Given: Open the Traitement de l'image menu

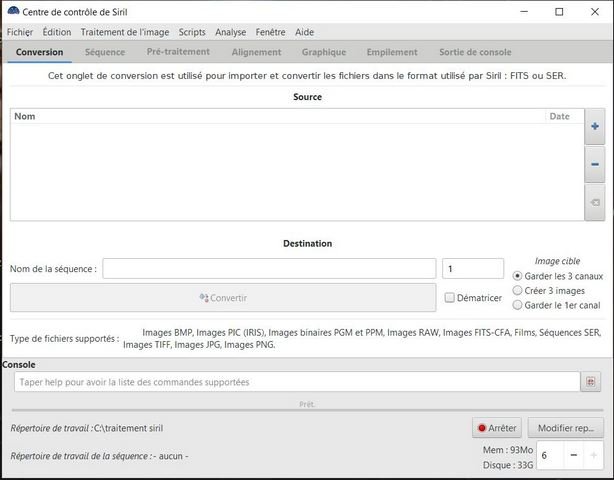Looking at the screenshot, I should [125, 32].
